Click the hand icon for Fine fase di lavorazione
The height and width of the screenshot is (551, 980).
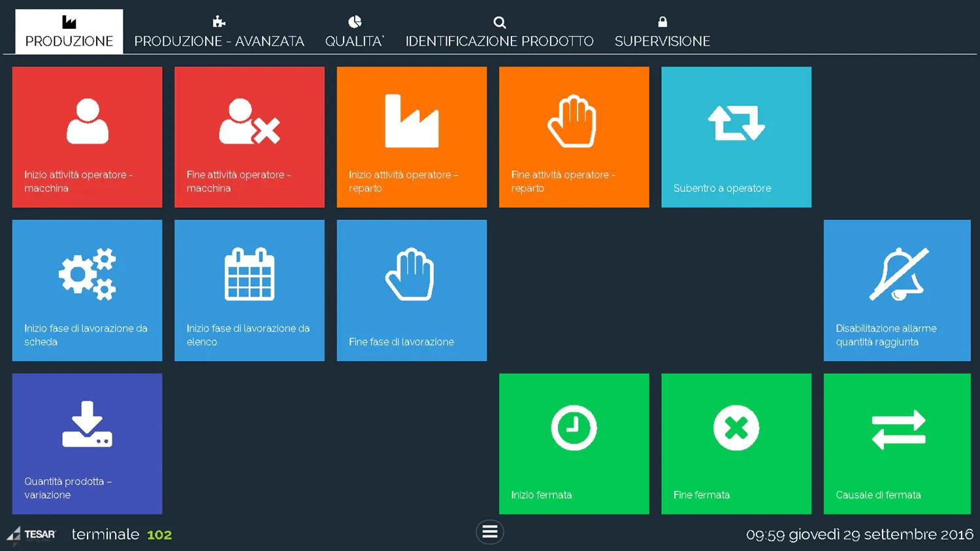click(410, 274)
